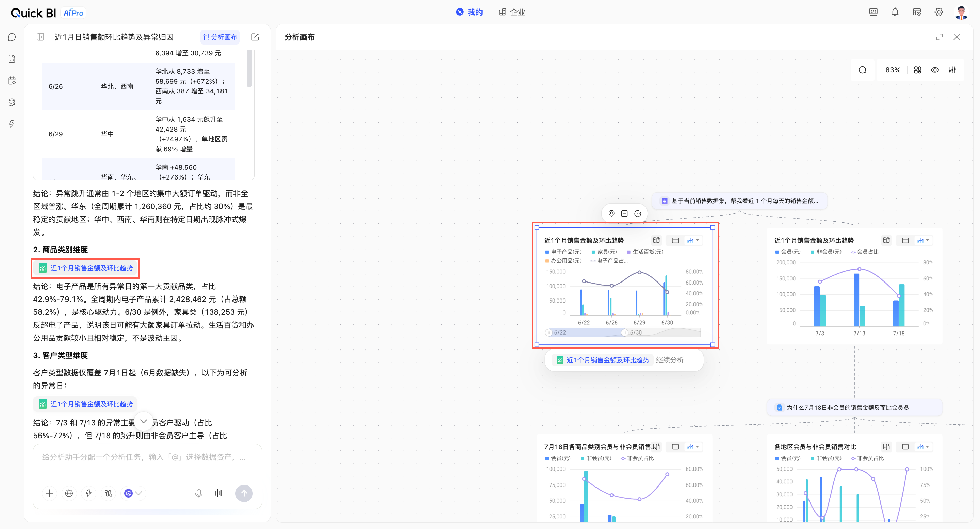Expand the analysis canvas to full screen
Viewport: 980px width, 529px height.
click(939, 37)
